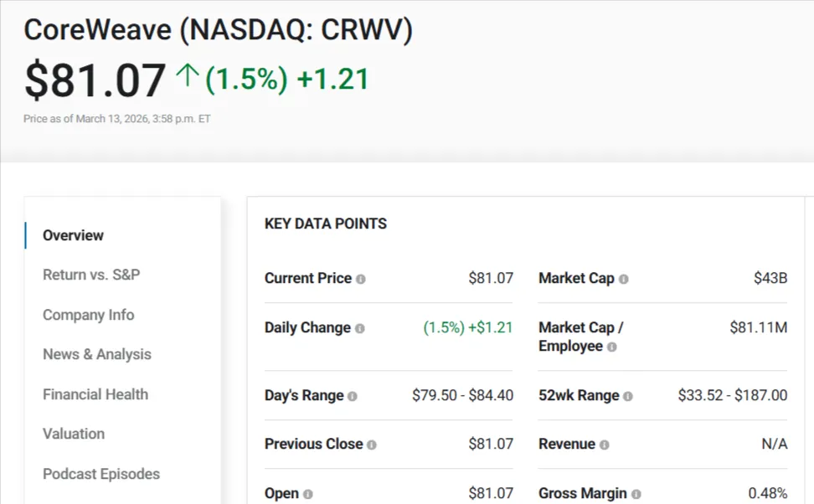Click the CoreWeave (NASDAQ: CRWV) heading
This screenshot has height=504, width=814.
[x=219, y=29]
